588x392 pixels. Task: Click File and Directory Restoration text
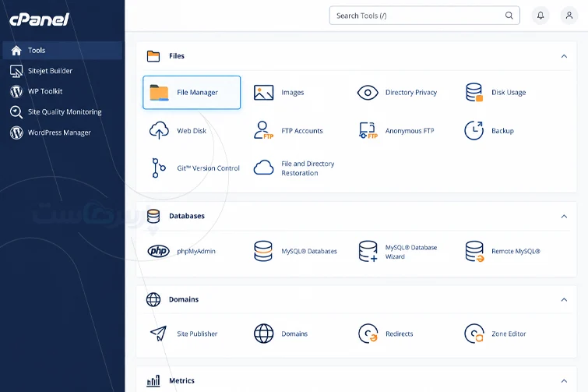pos(308,168)
